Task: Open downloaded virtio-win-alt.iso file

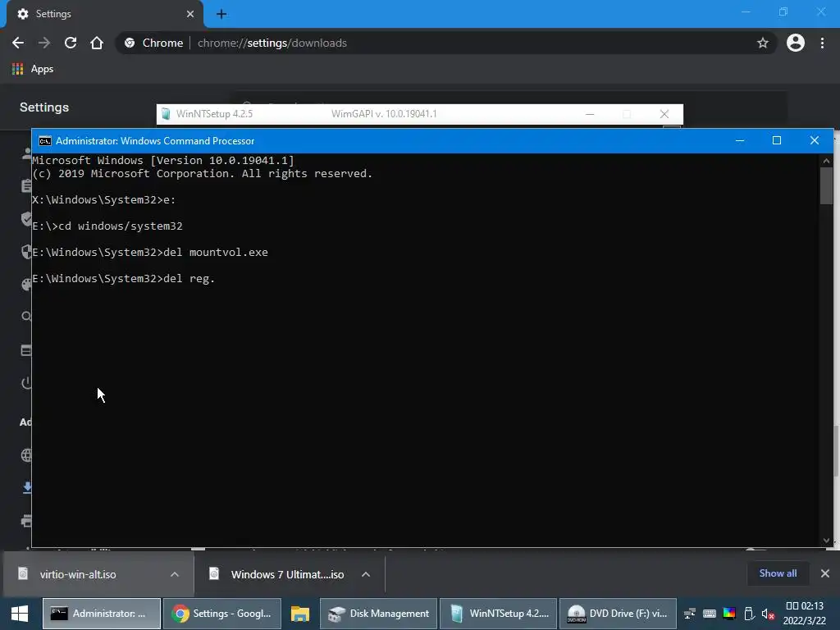Action: point(78,574)
